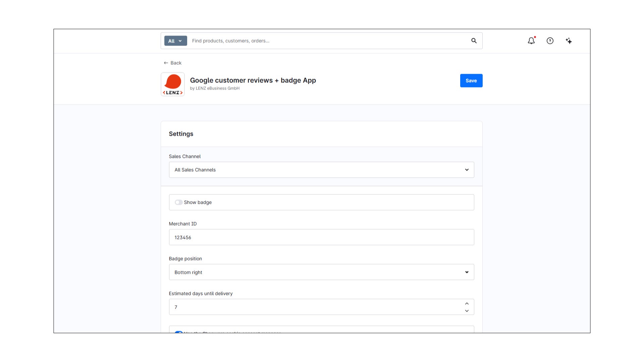This screenshot has width=644, height=362.
Task: Click the 'by LENZ eBusiness GmbH' text
Action: pos(215,88)
